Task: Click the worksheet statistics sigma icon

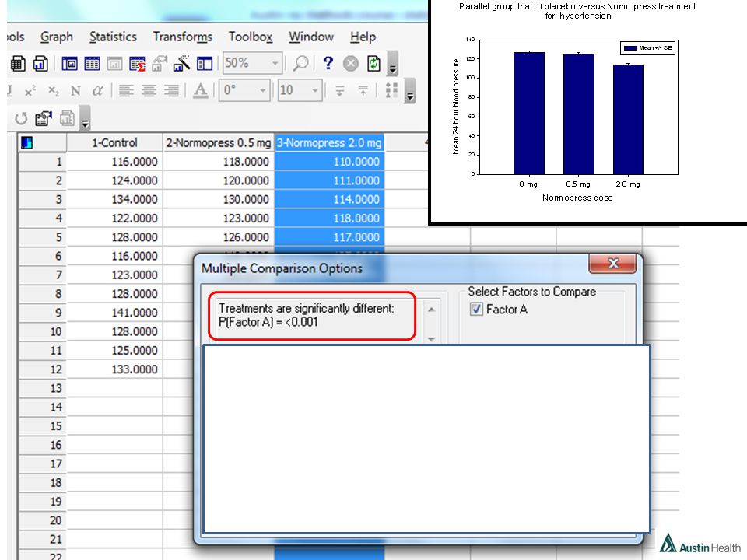Action: (137, 63)
